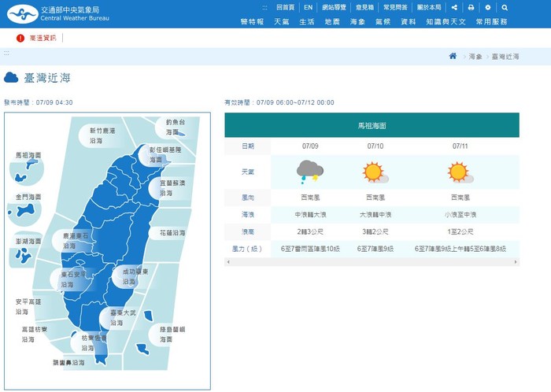551x392 pixels.
Task: Click the red alert icon for 報馬資訊
Action: pos(20,38)
